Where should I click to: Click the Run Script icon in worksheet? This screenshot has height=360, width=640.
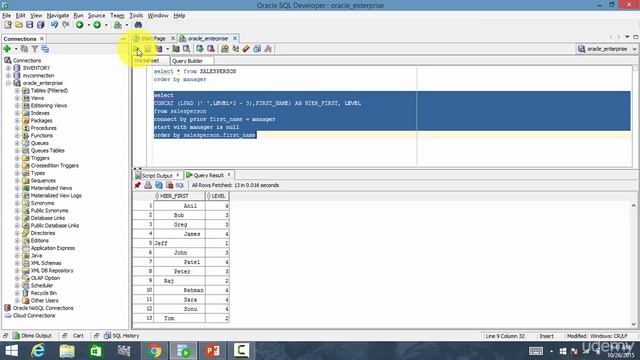pyautogui.click(x=148, y=49)
